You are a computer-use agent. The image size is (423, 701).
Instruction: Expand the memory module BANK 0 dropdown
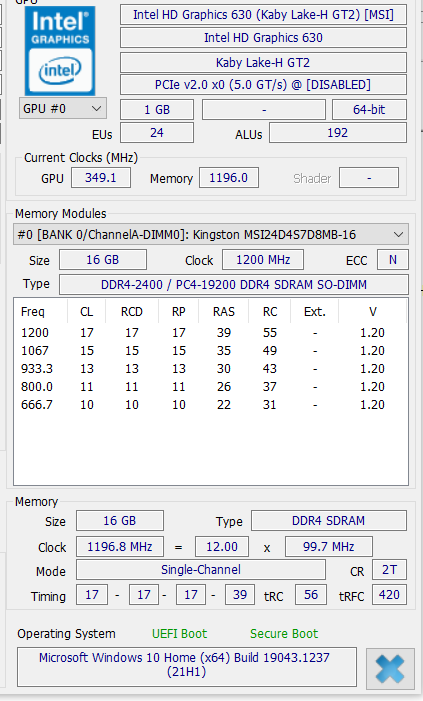coord(211,234)
